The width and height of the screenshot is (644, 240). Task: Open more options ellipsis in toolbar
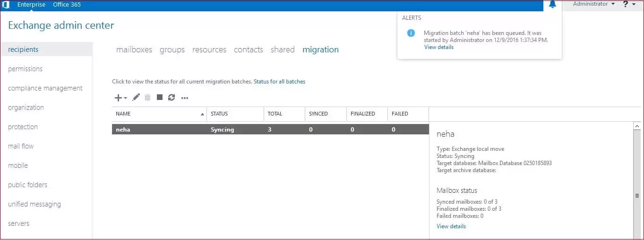coord(185,98)
